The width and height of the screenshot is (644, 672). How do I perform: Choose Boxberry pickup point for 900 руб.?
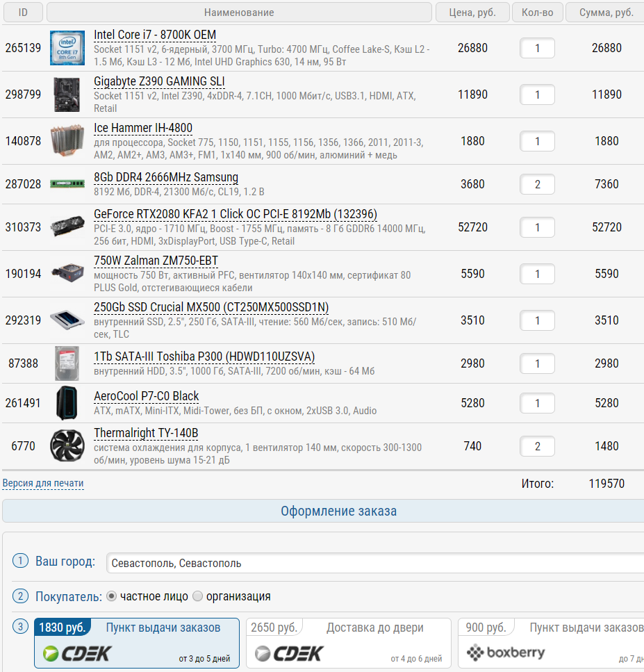pos(551,643)
